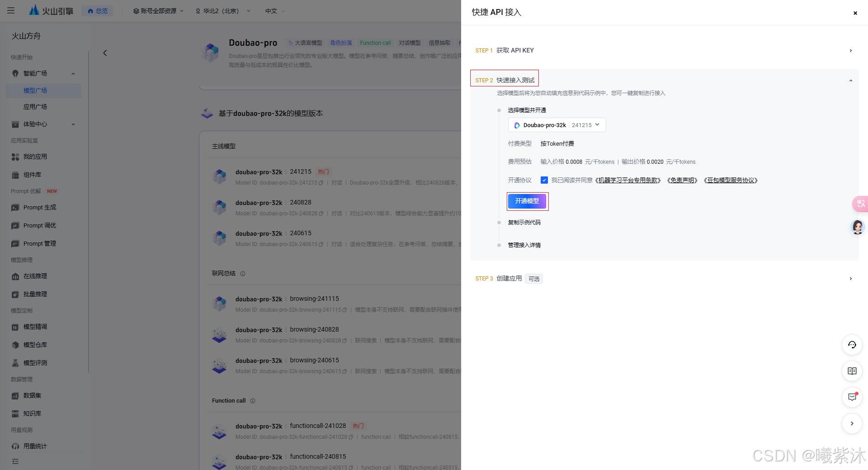Click the 角色扮演 tag
This screenshot has width=868, height=470.
pyautogui.click(x=341, y=43)
